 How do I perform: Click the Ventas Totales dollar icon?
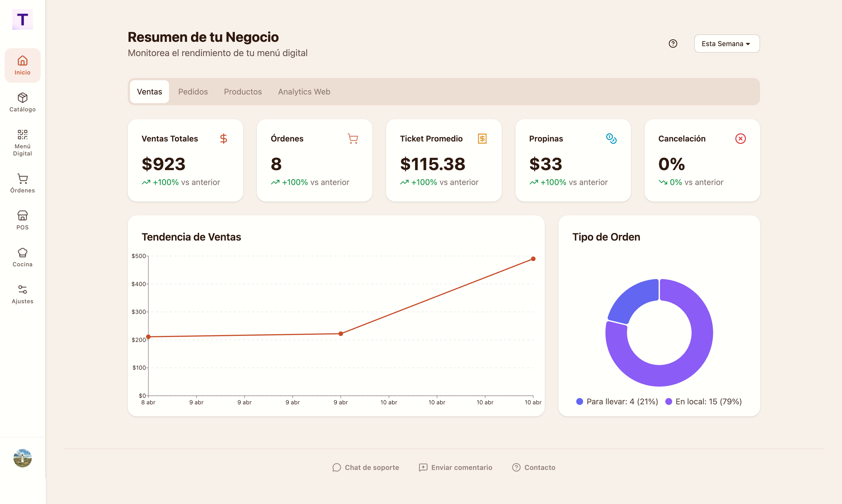pos(224,138)
